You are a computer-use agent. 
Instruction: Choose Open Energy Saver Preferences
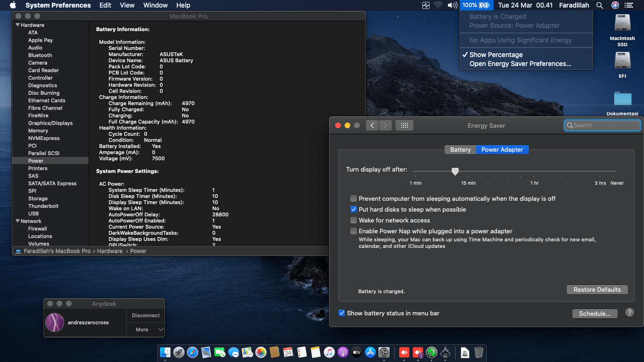pos(526,64)
